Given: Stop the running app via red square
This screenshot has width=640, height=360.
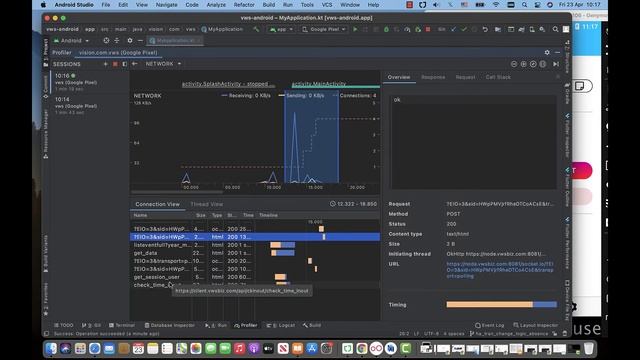Looking at the screenshot, I should click(428, 29).
